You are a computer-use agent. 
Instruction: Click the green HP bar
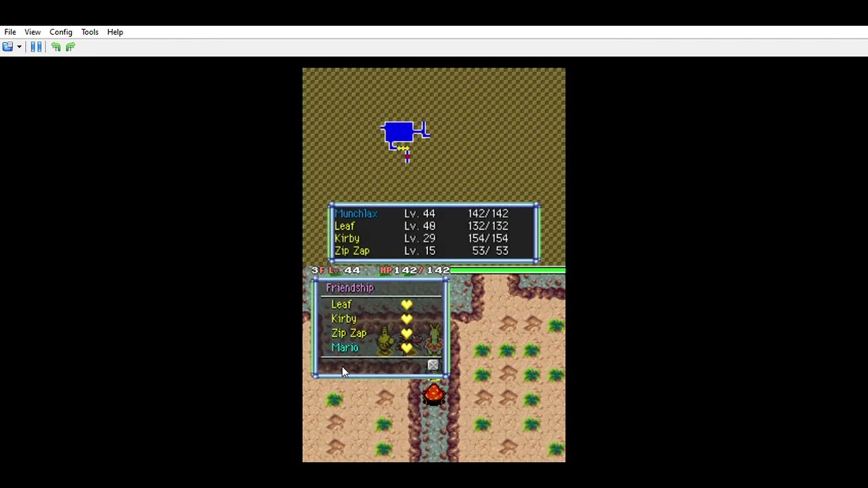507,270
